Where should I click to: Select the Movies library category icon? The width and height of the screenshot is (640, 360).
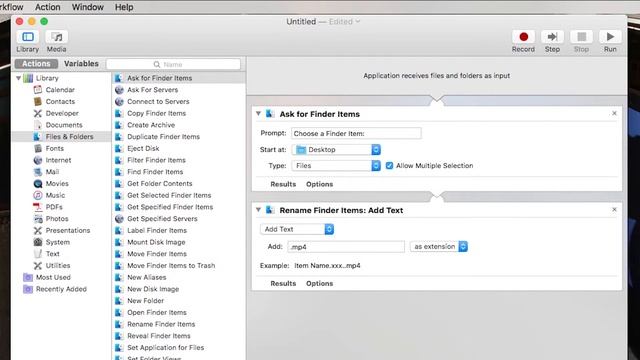(x=38, y=184)
